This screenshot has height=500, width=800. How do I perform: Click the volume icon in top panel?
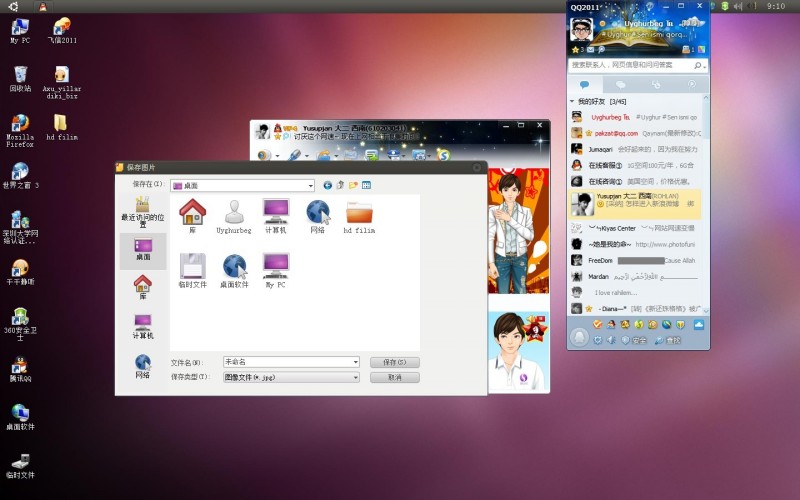pos(737,6)
